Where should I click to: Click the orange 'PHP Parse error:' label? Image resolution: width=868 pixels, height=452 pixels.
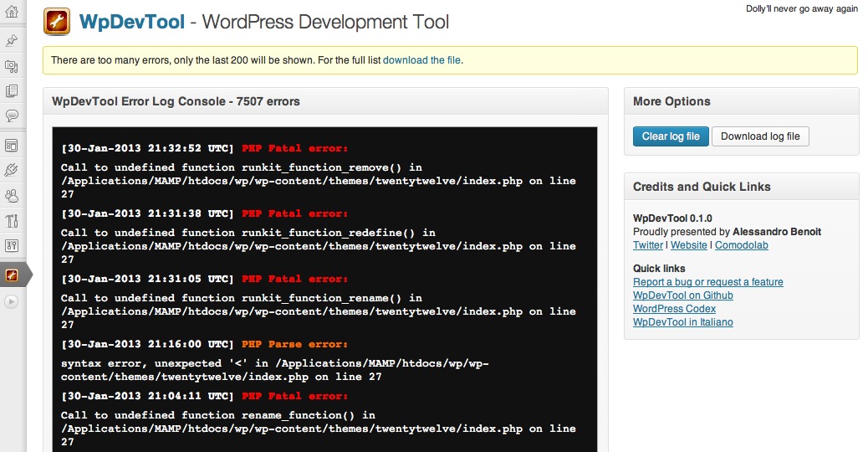tap(294, 344)
